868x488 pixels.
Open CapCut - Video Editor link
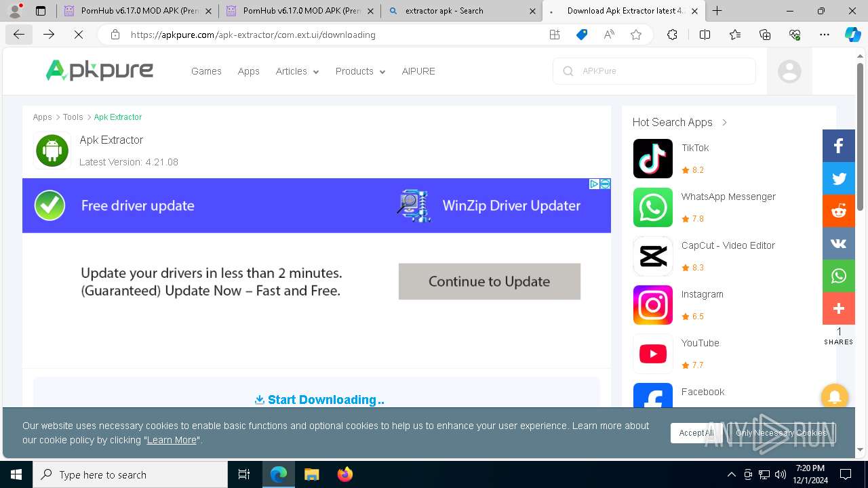pos(728,245)
